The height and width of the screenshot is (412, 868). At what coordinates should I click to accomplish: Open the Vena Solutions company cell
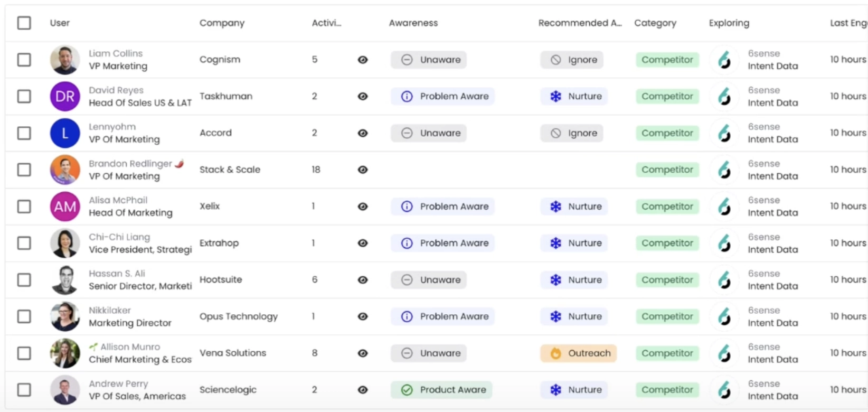(x=233, y=353)
